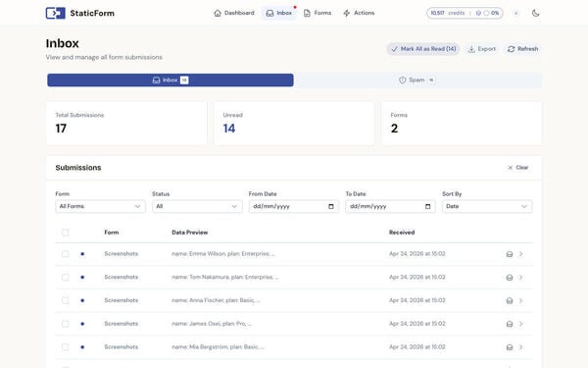Expand the Emma Wilson row chevron
588x368 pixels.
pos(521,254)
